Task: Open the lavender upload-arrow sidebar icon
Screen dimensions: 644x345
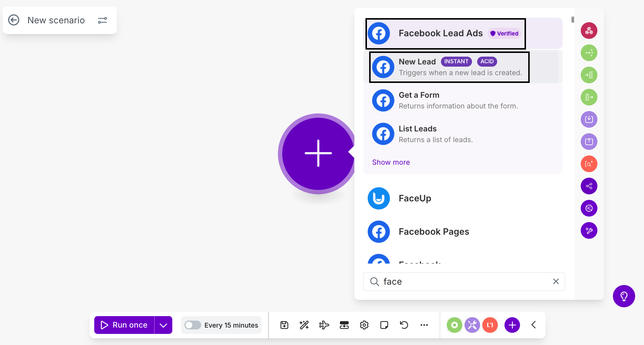Action: (x=589, y=141)
